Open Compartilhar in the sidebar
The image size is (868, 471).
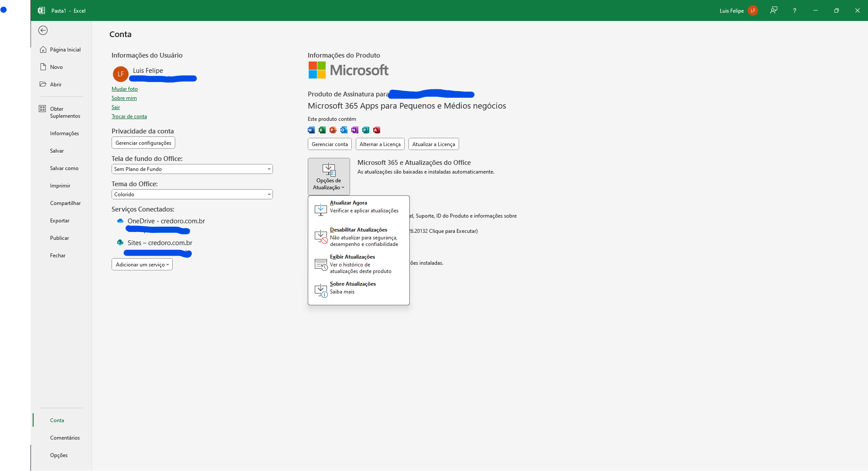coord(65,203)
